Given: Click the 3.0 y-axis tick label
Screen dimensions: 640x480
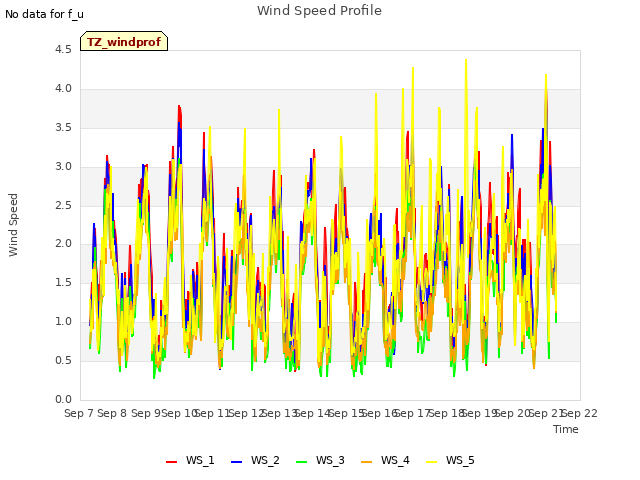Looking at the screenshot, I should pyautogui.click(x=63, y=167).
